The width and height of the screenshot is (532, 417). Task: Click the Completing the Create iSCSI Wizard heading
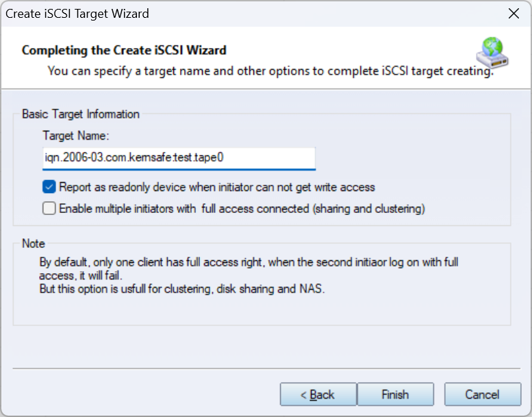(124, 50)
